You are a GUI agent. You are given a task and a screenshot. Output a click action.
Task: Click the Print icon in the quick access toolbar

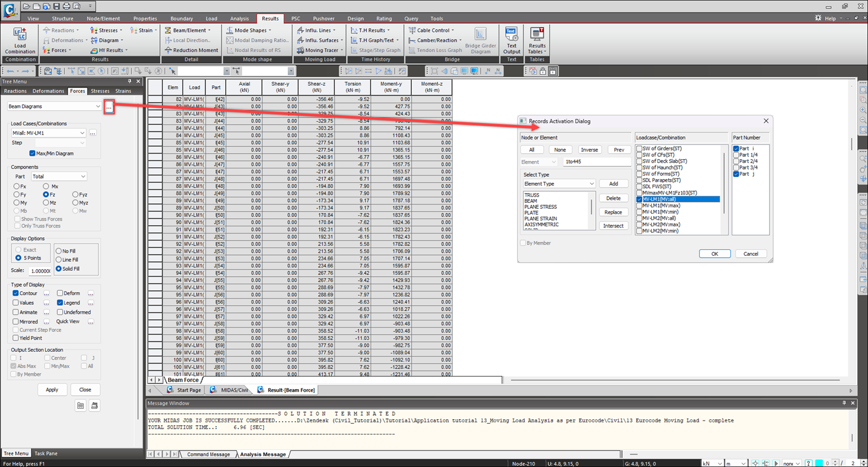point(66,6)
